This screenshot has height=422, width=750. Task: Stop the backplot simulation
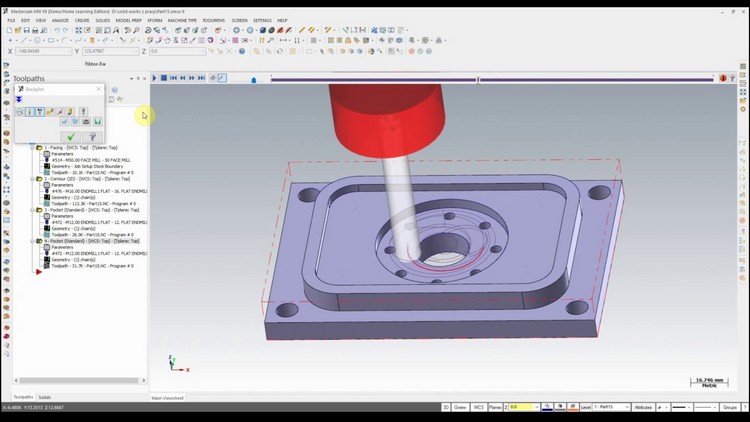click(164, 78)
